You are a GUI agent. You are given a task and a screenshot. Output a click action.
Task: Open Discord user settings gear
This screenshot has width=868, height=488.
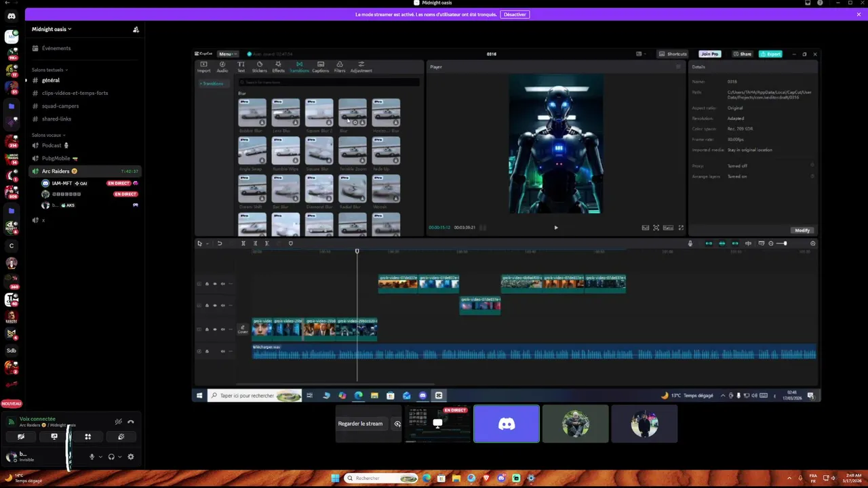click(x=131, y=457)
